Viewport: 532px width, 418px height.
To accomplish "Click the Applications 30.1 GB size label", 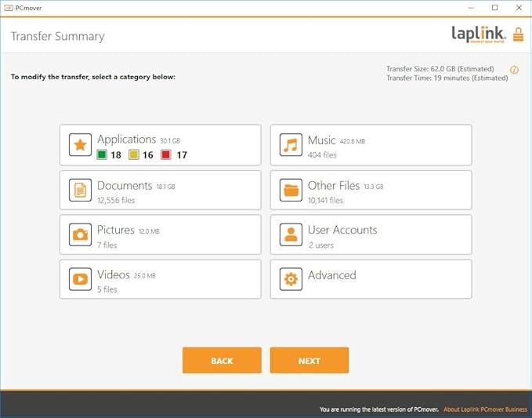I will [x=170, y=141].
